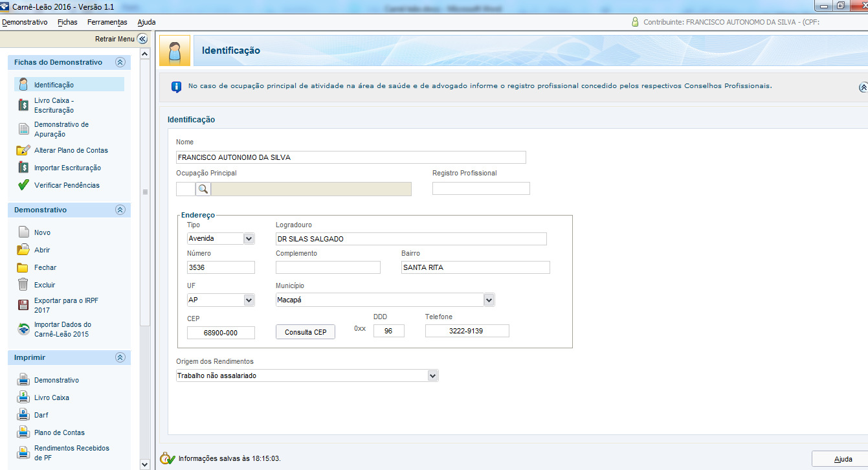Click the DDD field showing 96

click(389, 331)
